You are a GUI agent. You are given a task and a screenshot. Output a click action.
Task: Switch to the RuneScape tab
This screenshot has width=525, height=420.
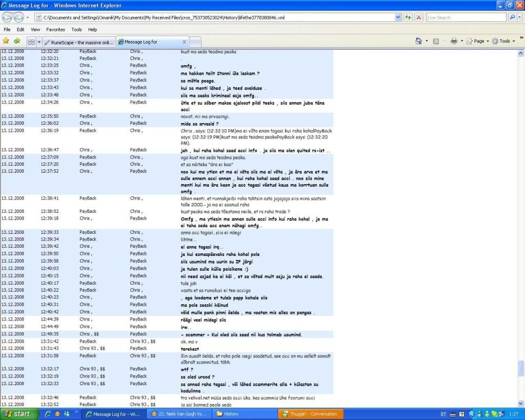click(79, 42)
